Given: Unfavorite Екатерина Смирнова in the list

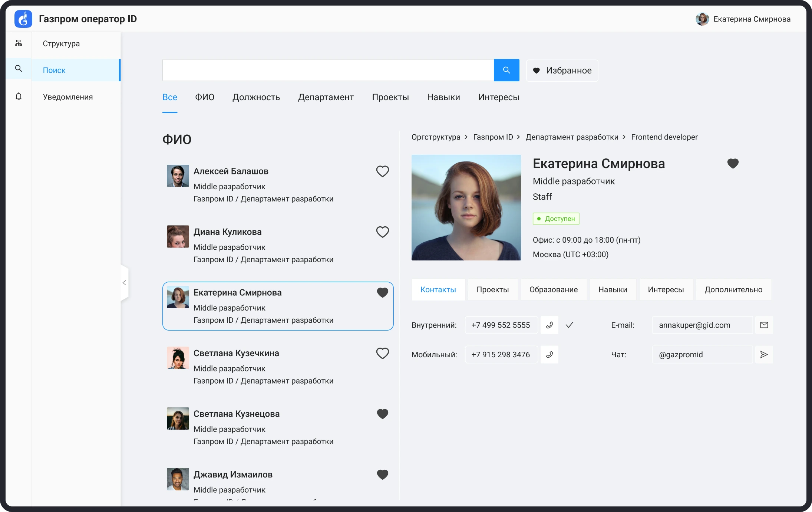Looking at the screenshot, I should (x=383, y=293).
